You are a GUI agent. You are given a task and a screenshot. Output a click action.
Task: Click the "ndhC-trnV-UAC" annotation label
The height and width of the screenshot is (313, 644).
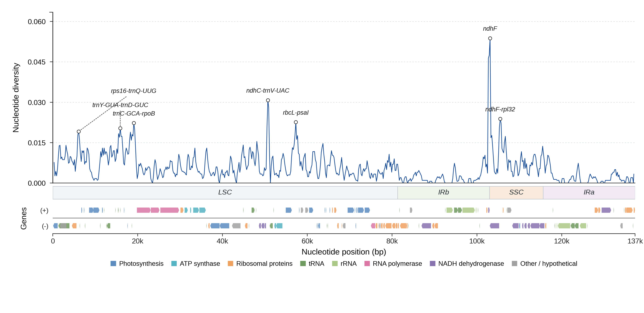(268, 90)
